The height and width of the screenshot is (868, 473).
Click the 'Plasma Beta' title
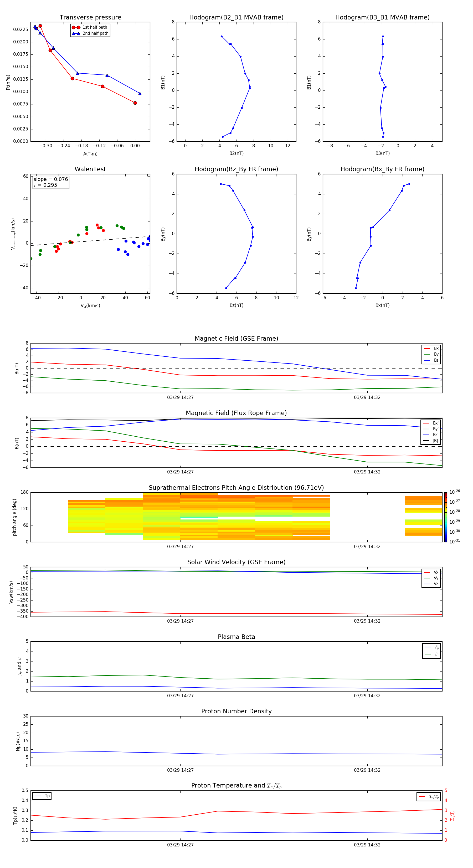pyautogui.click(x=236, y=637)
